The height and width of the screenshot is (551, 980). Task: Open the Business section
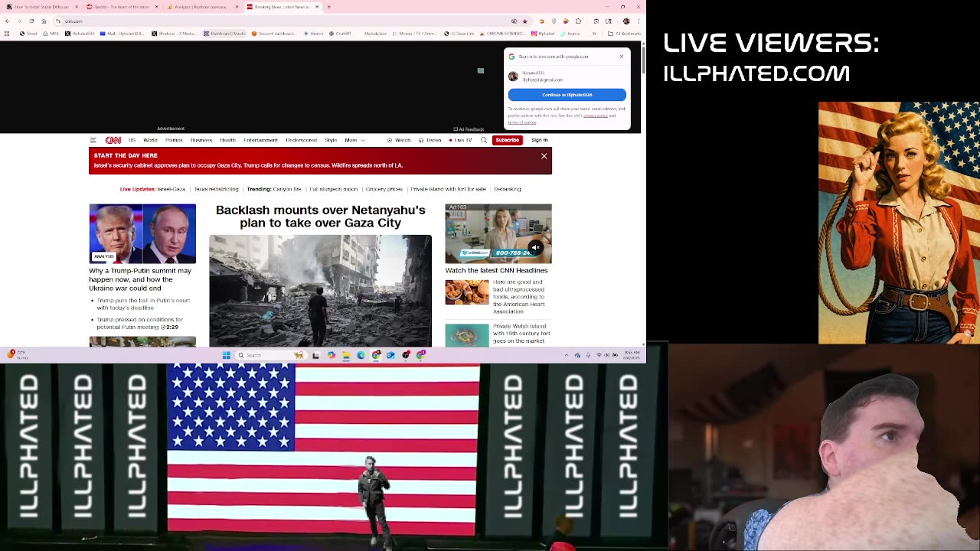click(x=201, y=140)
